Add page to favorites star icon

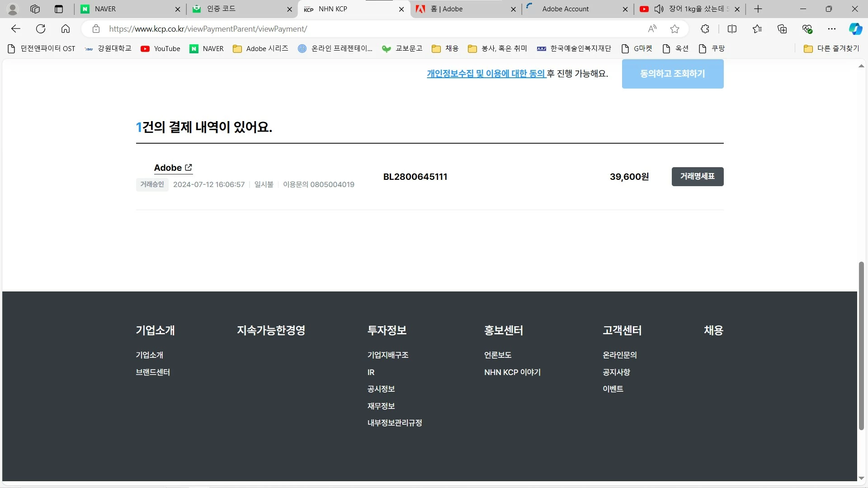[x=675, y=29]
